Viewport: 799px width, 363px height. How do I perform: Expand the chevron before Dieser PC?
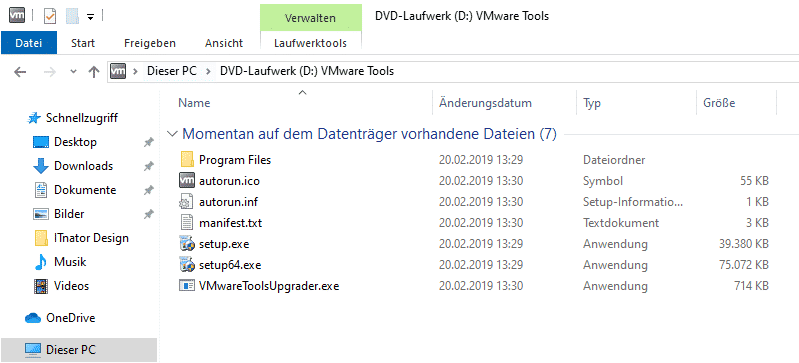point(136,71)
